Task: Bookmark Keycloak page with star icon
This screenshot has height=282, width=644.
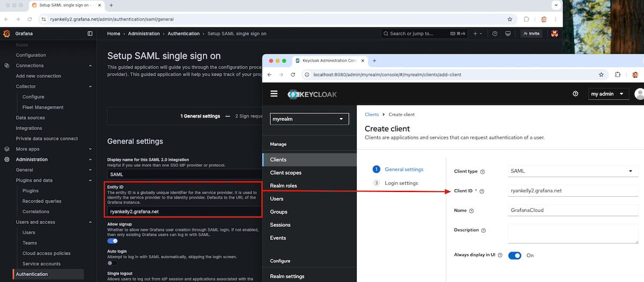Action: pos(602,75)
